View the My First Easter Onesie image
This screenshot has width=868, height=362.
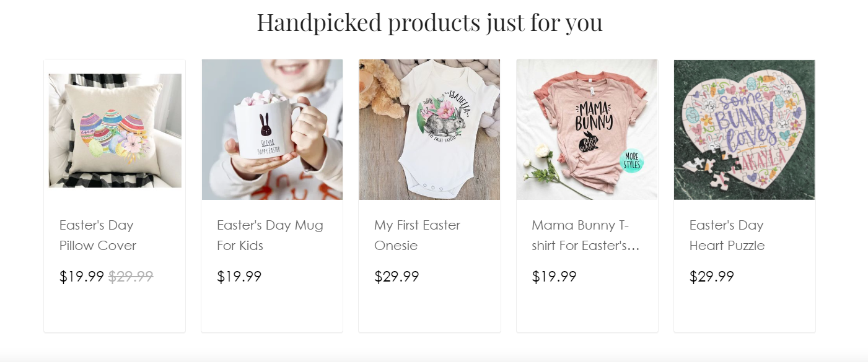click(429, 129)
